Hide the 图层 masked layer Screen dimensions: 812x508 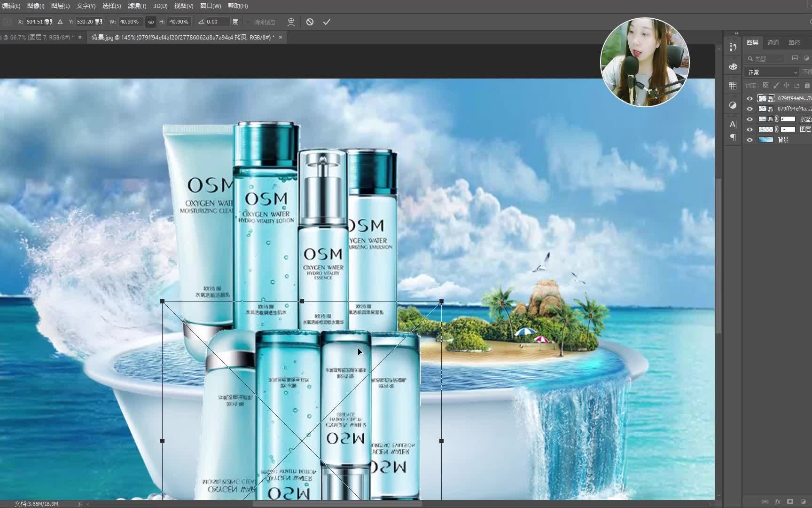tap(750, 129)
